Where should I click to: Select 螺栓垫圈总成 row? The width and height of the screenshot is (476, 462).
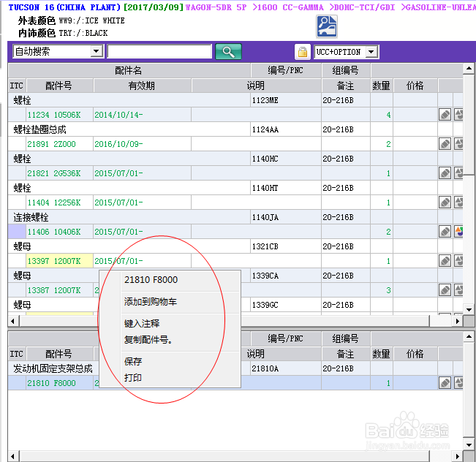tap(129, 129)
